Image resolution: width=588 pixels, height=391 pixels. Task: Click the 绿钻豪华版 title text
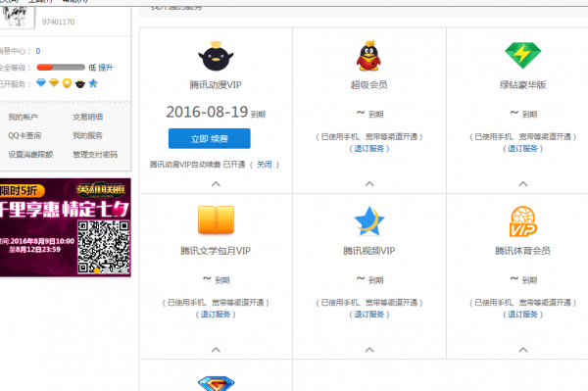point(522,84)
